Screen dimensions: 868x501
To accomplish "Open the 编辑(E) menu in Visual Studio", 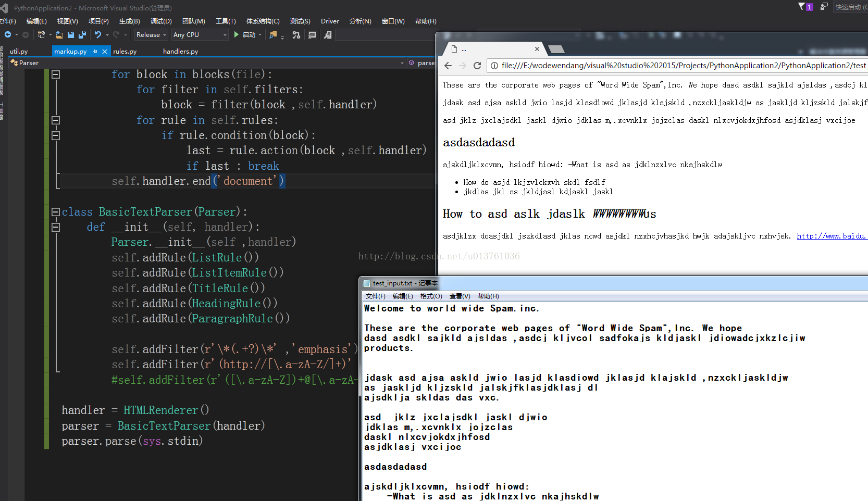I will pos(36,21).
